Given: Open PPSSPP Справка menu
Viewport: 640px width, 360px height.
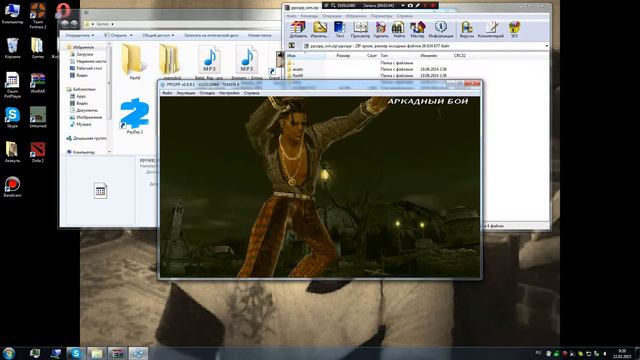Looking at the screenshot, I should pos(251,93).
